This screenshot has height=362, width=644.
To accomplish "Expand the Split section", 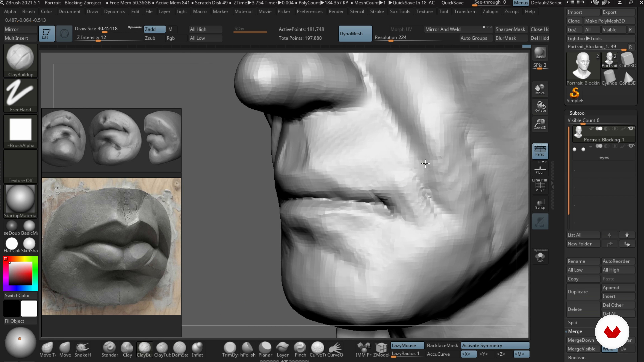I will coord(573,322).
